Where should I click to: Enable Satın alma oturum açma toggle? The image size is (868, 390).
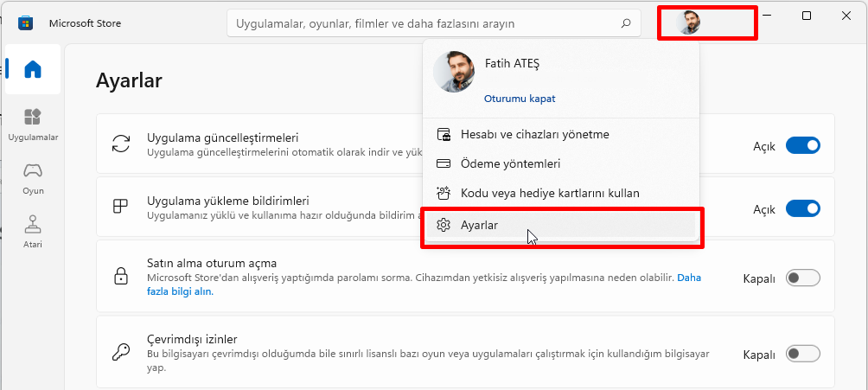802,278
